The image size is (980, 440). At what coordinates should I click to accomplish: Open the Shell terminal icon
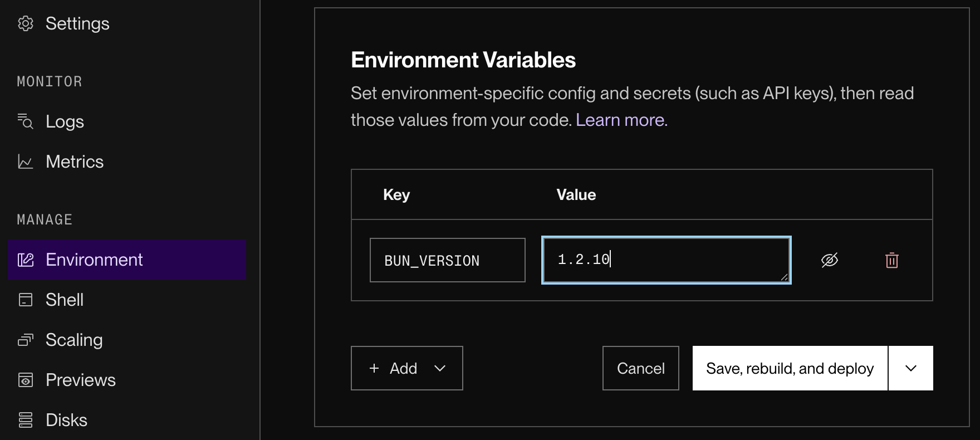click(24, 299)
